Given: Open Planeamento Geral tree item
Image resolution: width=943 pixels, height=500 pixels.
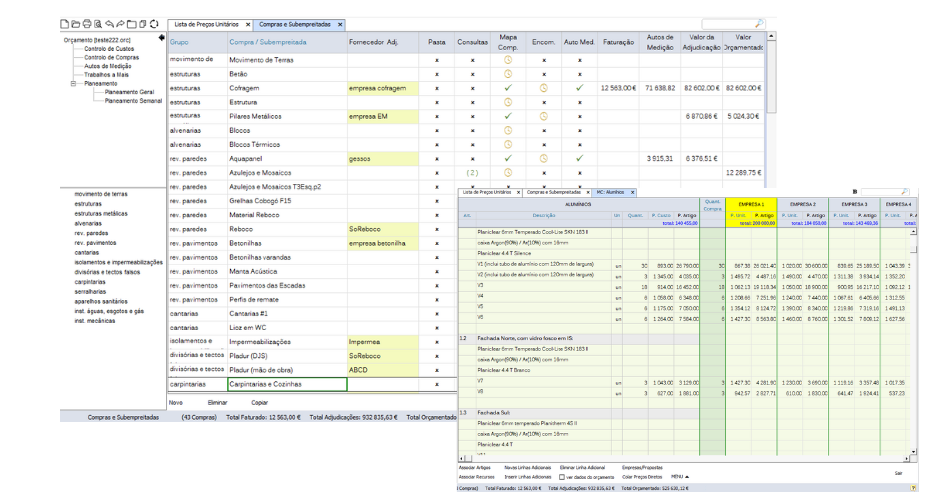Looking at the screenshot, I should point(129,92).
